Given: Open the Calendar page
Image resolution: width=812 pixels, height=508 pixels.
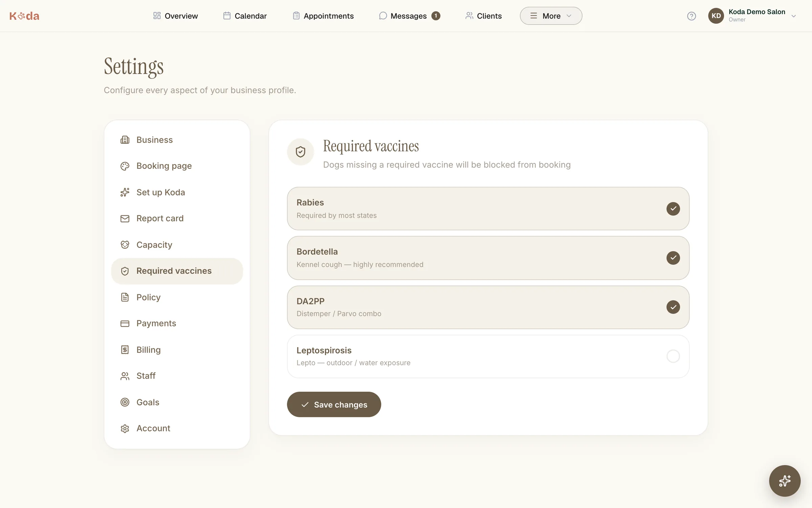Looking at the screenshot, I should coord(245,16).
